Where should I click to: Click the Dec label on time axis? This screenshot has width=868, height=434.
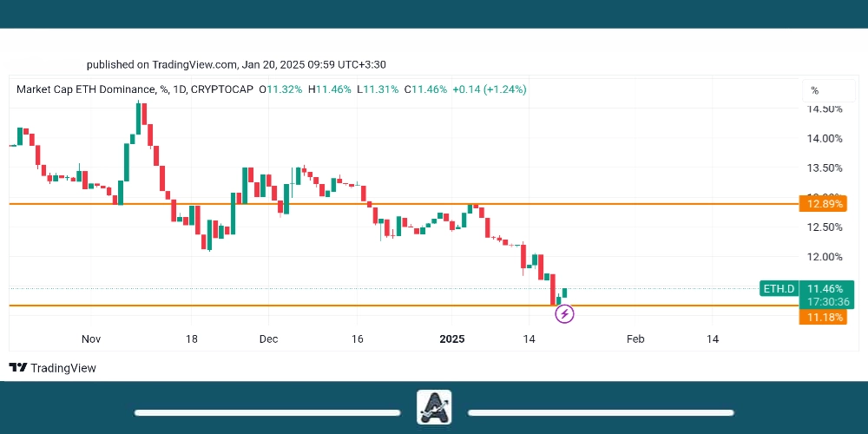point(268,339)
